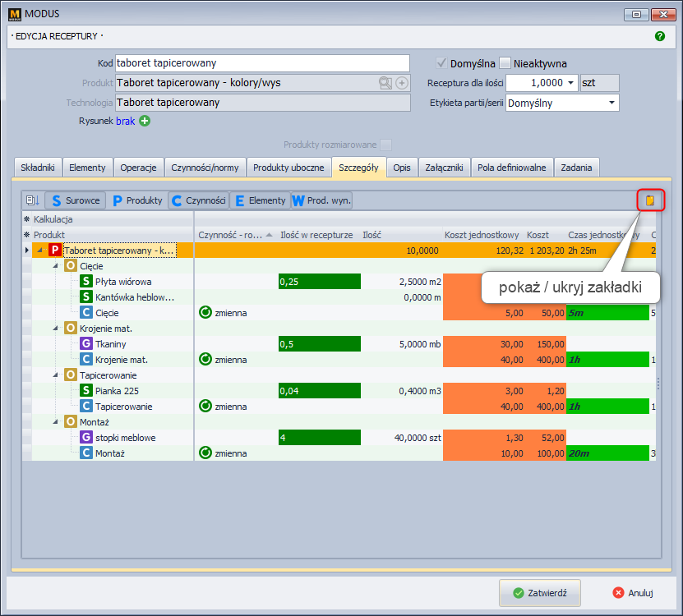Toggle the Elementy filter button
Image resolution: width=683 pixels, height=616 pixels.
[260, 200]
